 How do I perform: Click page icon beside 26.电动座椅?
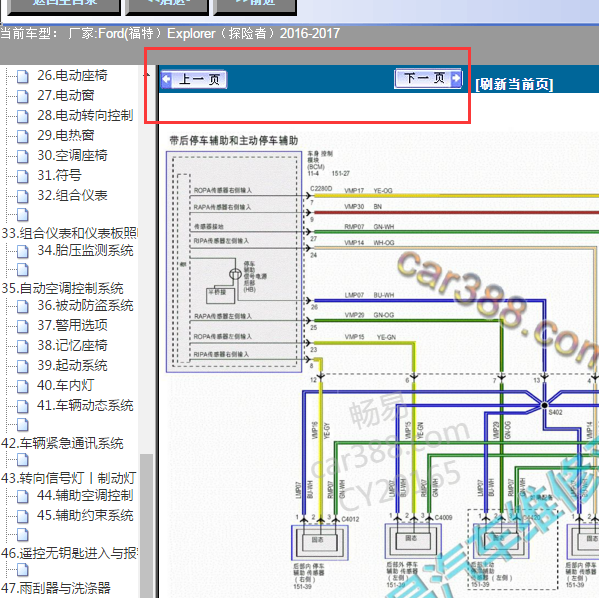[x=23, y=76]
